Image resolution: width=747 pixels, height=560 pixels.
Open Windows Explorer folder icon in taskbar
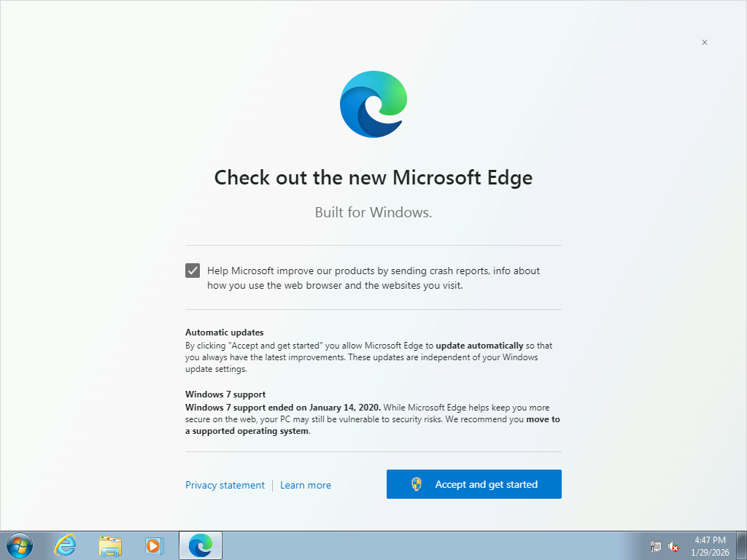point(110,546)
